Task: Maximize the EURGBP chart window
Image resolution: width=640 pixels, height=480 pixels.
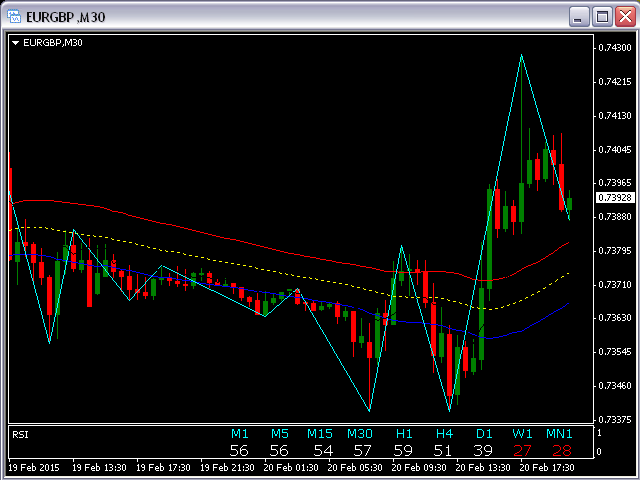Action: coord(602,17)
